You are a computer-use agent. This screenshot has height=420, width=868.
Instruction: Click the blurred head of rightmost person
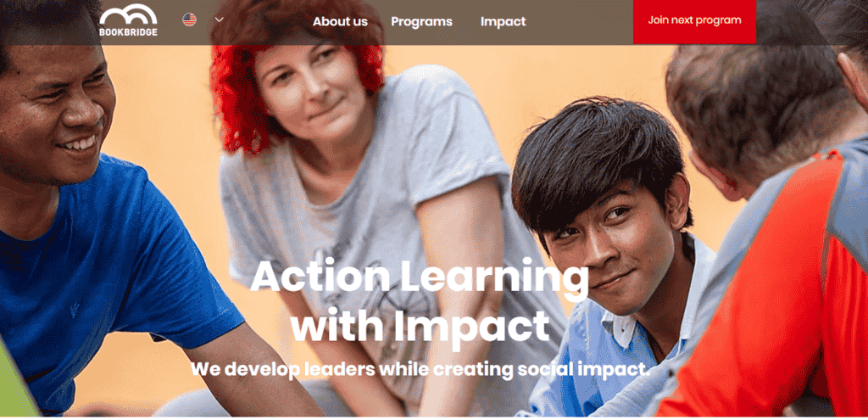pos(753,111)
